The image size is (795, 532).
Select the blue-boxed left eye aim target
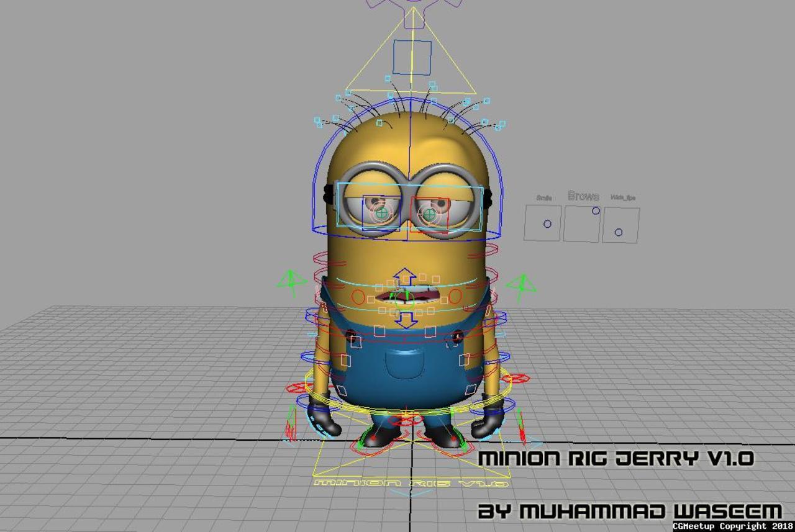click(x=382, y=213)
